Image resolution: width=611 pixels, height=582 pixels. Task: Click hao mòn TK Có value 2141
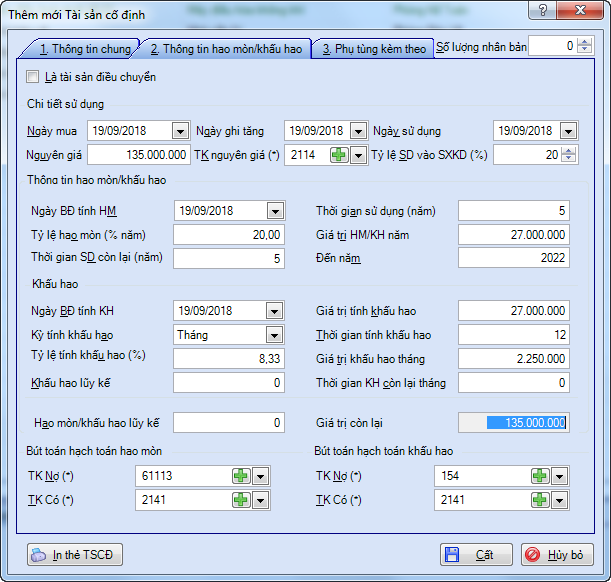point(154,500)
